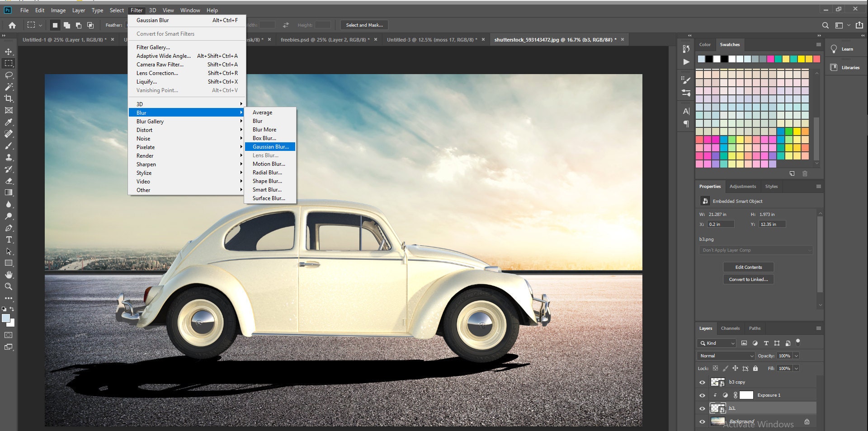Select the Gradient tool

tap(9, 192)
